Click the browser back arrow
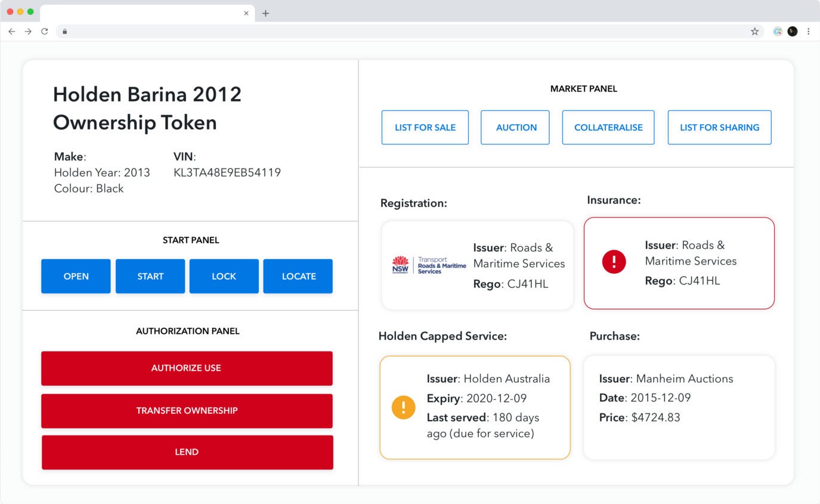Viewport: 820px width, 504px height. [12, 31]
